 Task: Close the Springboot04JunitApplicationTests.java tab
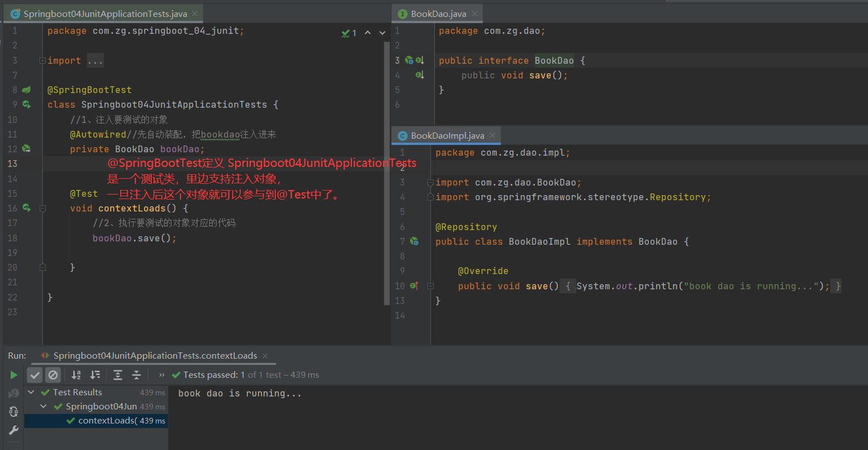[x=195, y=14]
